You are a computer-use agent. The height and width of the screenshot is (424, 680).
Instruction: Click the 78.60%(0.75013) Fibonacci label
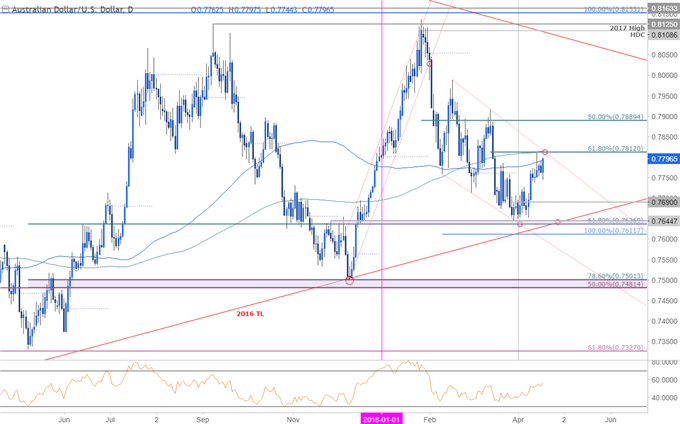coord(617,276)
